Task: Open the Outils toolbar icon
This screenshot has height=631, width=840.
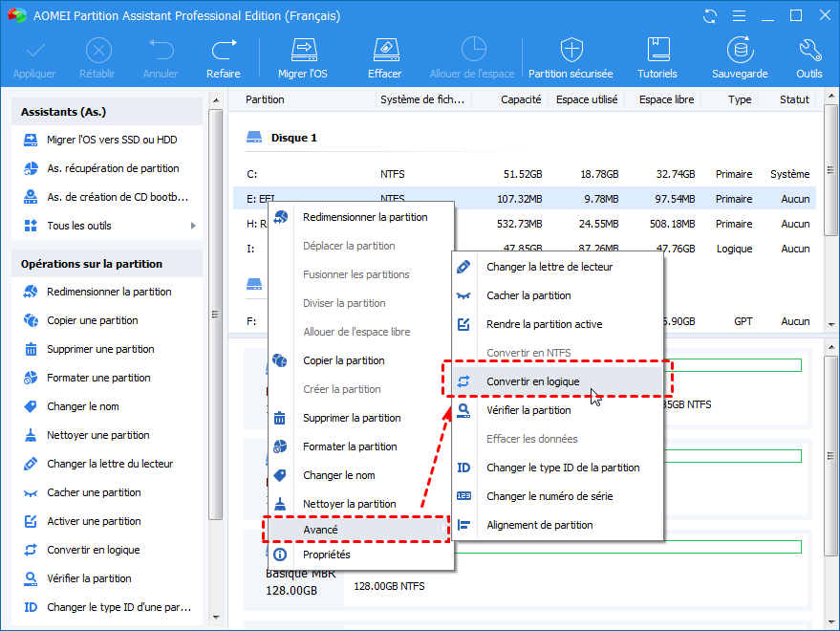Action: 808,51
